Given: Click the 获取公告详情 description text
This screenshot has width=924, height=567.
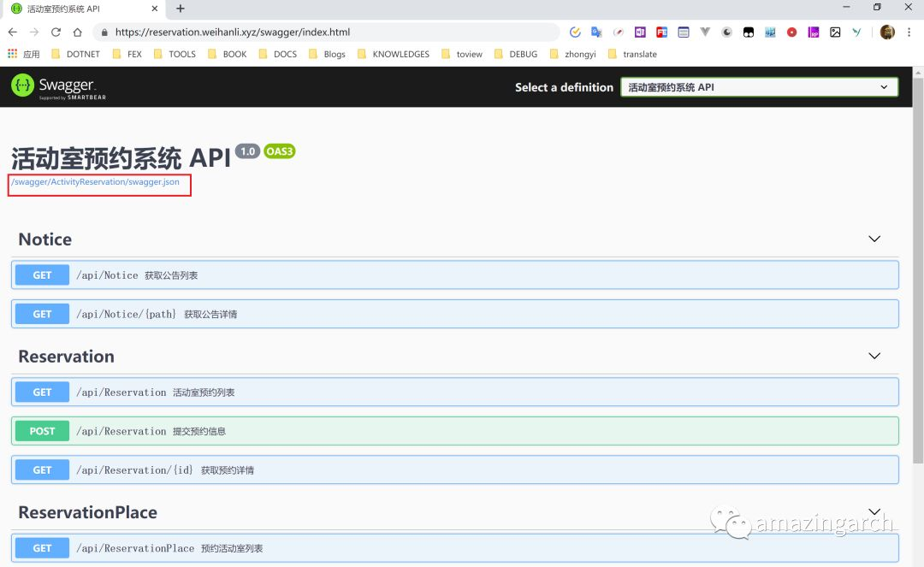Looking at the screenshot, I should 210,315.
